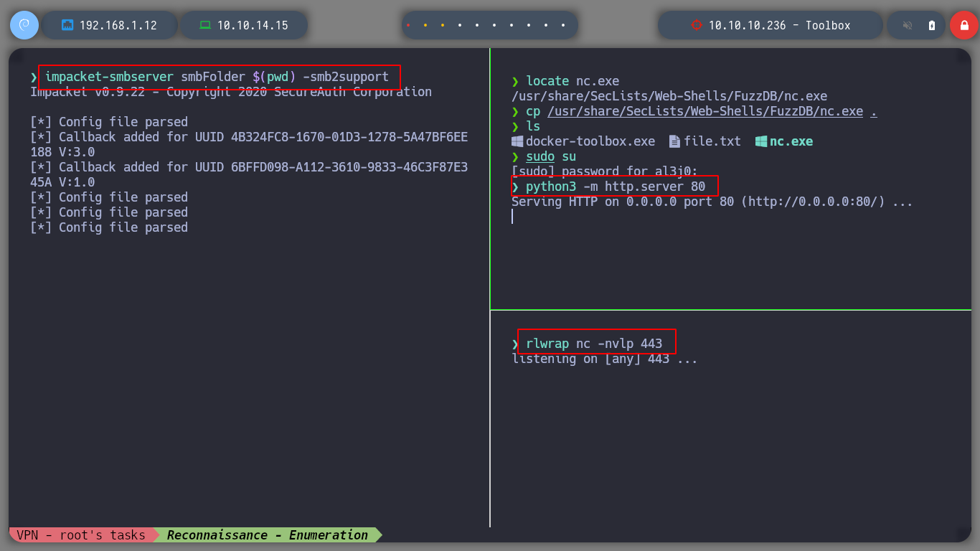The image size is (980, 551).
Task: Click file.txt file name
Action: pyautogui.click(x=712, y=141)
